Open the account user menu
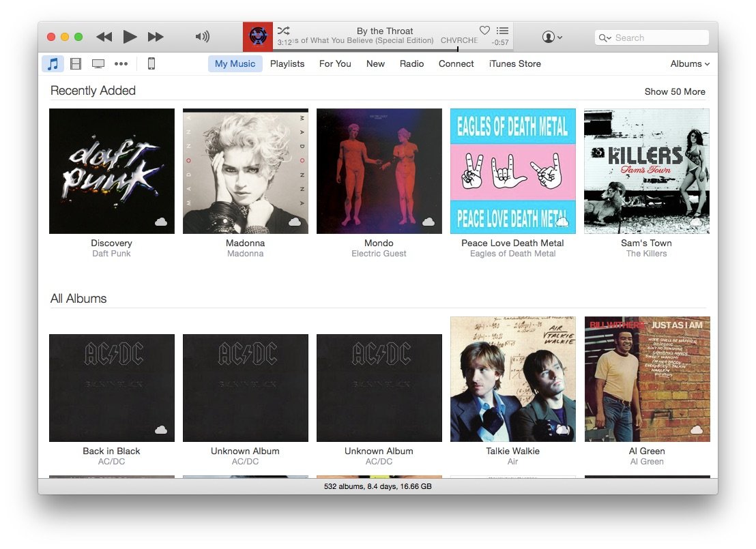 pos(552,37)
